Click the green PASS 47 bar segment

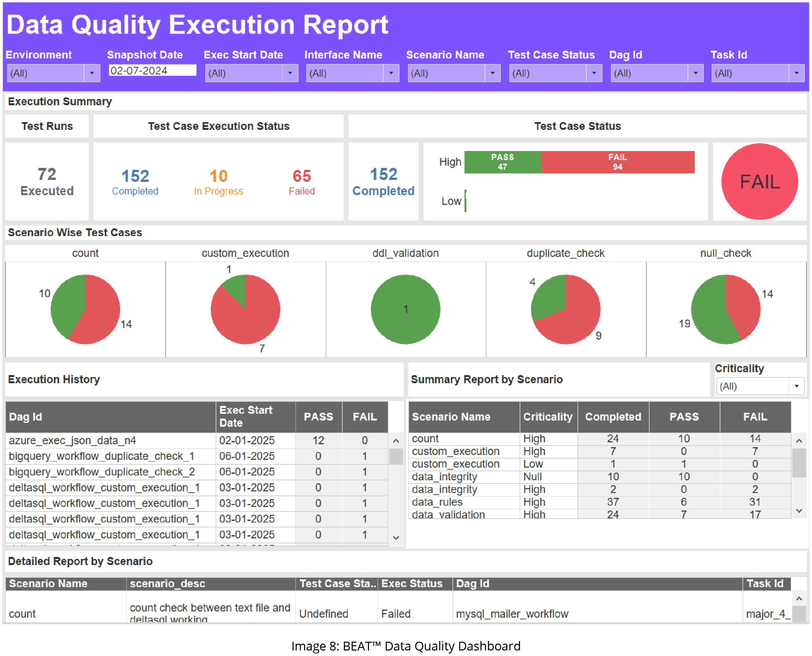[x=502, y=162]
